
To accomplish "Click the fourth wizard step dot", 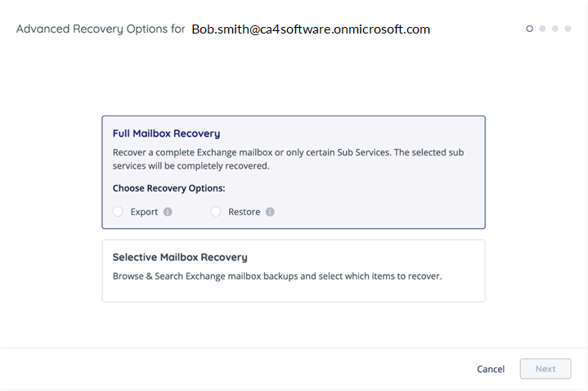I will [568, 29].
